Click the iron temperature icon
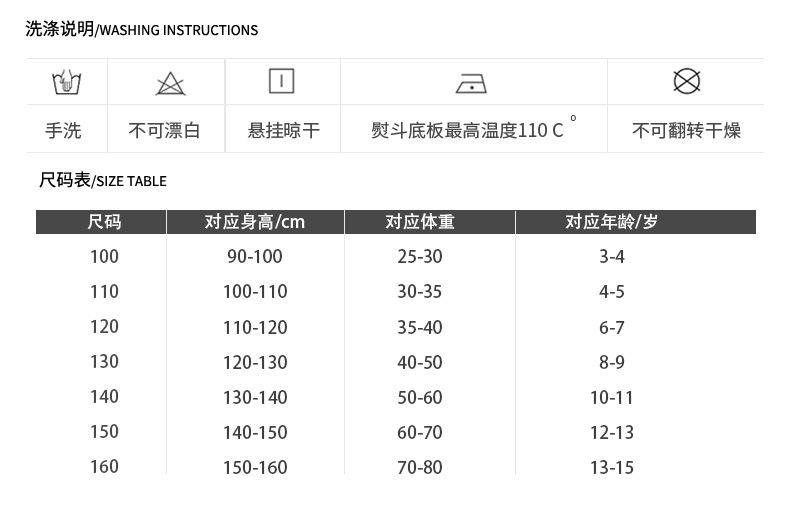The width and height of the screenshot is (790, 508). [471, 82]
